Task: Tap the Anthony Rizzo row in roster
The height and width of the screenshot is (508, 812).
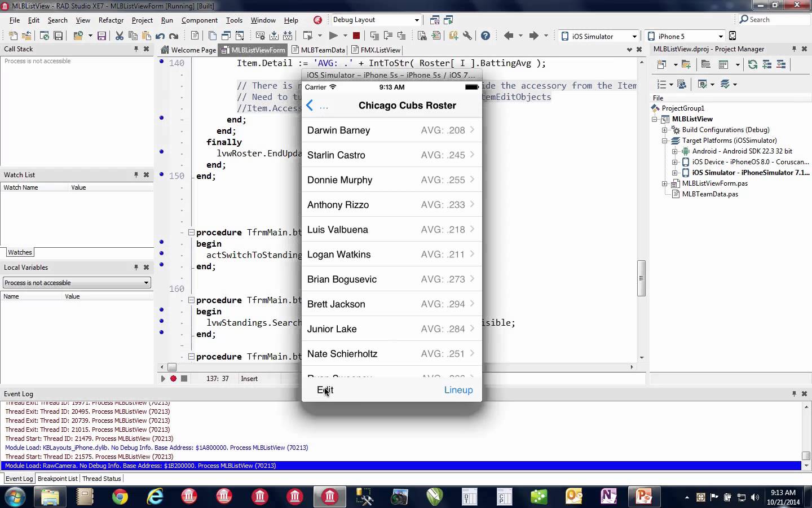Action: (x=392, y=205)
